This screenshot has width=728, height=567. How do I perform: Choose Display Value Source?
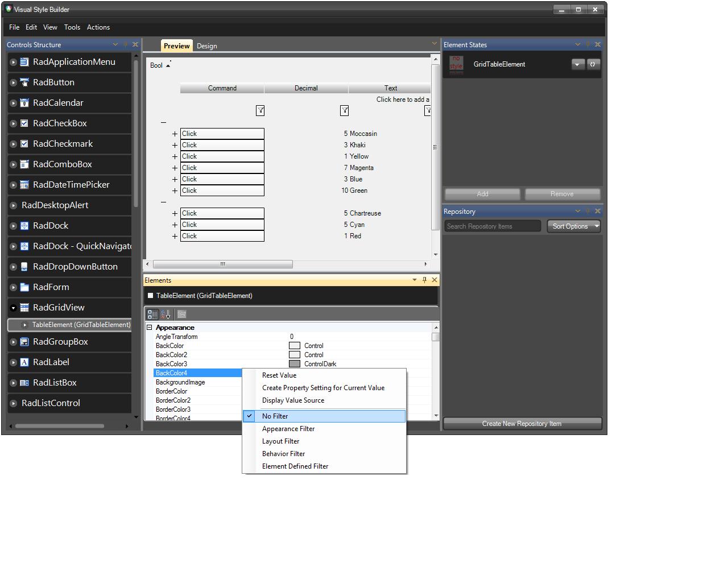[x=324, y=400]
